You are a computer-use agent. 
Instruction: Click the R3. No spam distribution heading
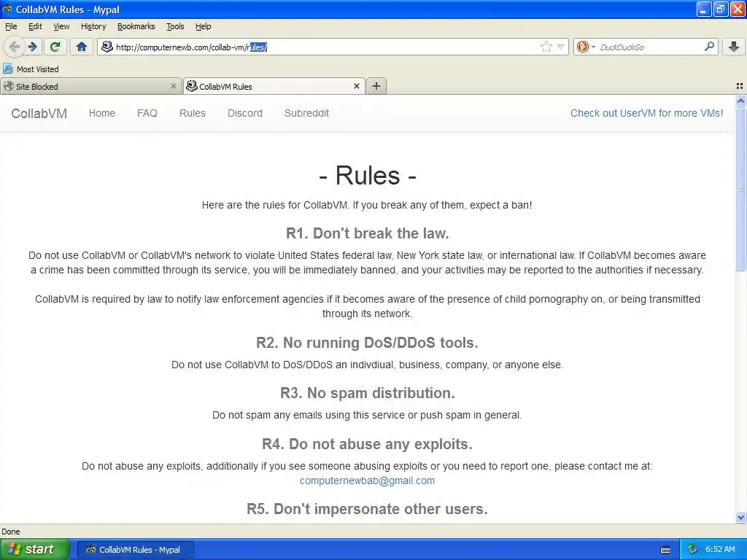[x=368, y=393]
